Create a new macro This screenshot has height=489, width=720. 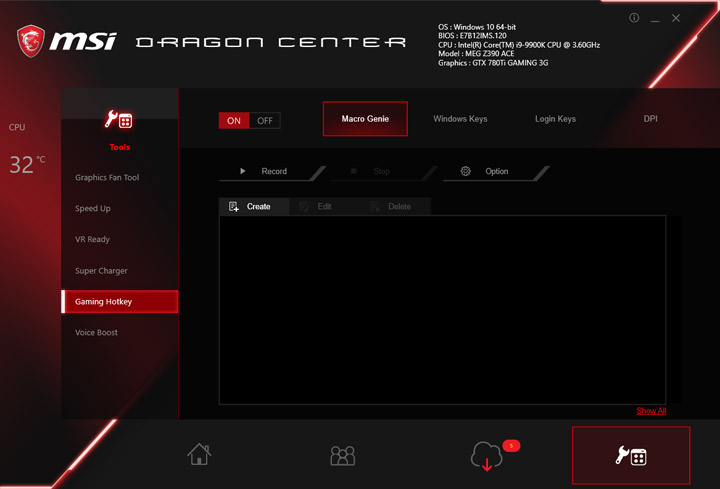pos(254,207)
